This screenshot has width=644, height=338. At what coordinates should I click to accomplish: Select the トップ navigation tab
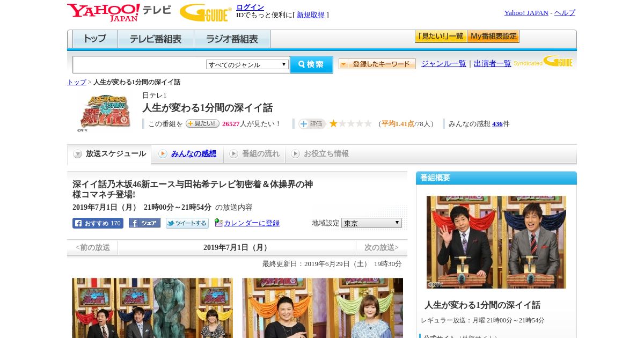pos(95,39)
